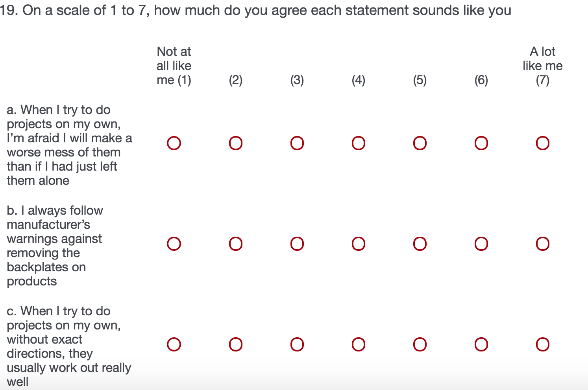Select 'A lot like me' for statement a

click(x=543, y=143)
